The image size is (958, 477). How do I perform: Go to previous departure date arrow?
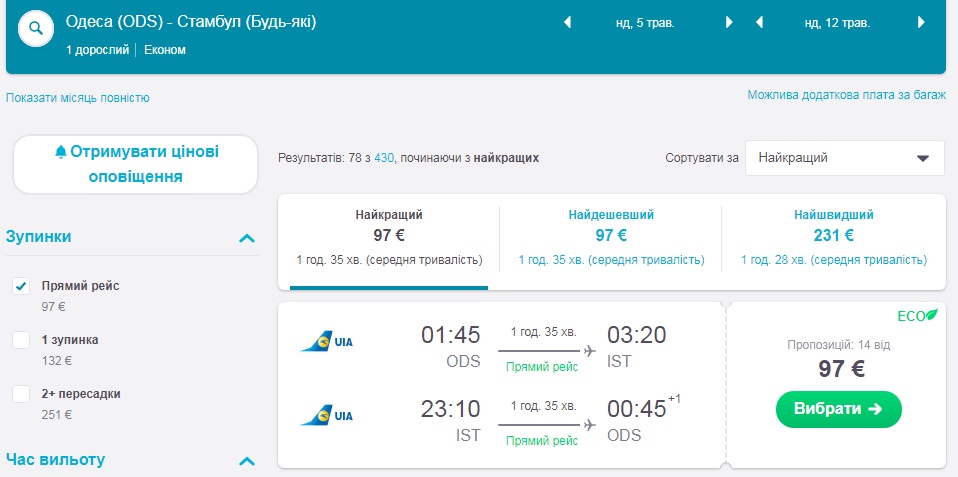click(x=568, y=22)
